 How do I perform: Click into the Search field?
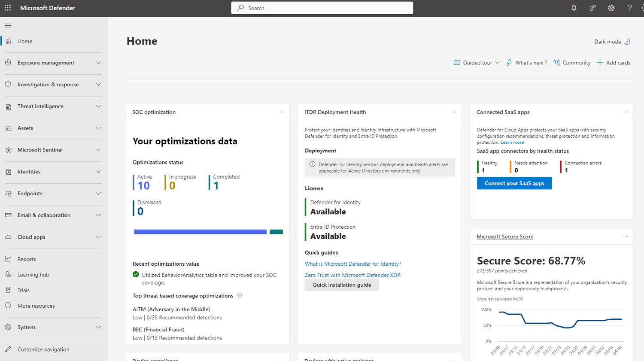(322, 8)
